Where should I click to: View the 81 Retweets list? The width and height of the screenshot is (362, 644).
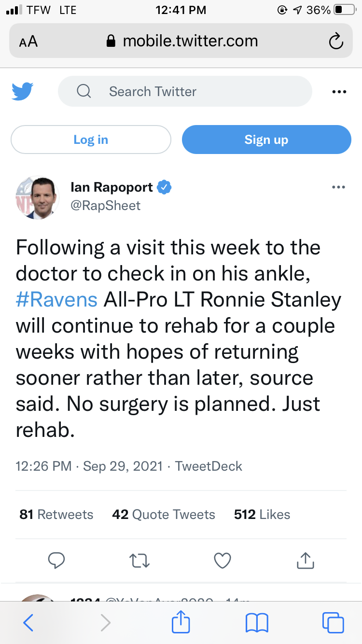point(56,515)
